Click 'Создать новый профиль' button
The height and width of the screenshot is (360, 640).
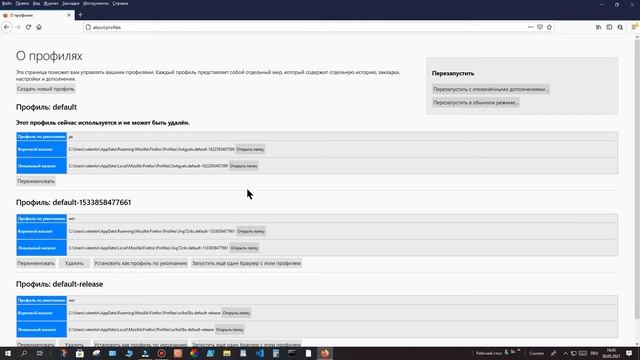(x=46, y=89)
